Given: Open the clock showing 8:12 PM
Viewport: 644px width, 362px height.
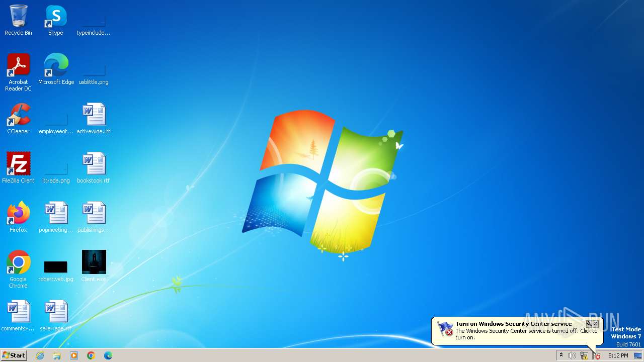Looking at the screenshot, I should (x=618, y=355).
